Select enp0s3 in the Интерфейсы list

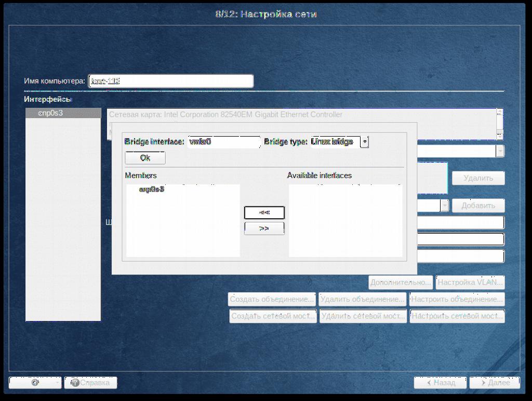(x=51, y=113)
